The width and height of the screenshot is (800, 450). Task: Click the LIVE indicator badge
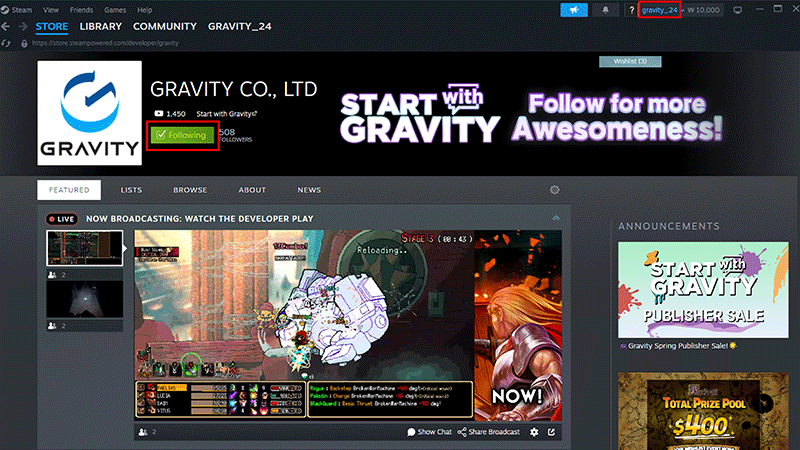pos(62,219)
